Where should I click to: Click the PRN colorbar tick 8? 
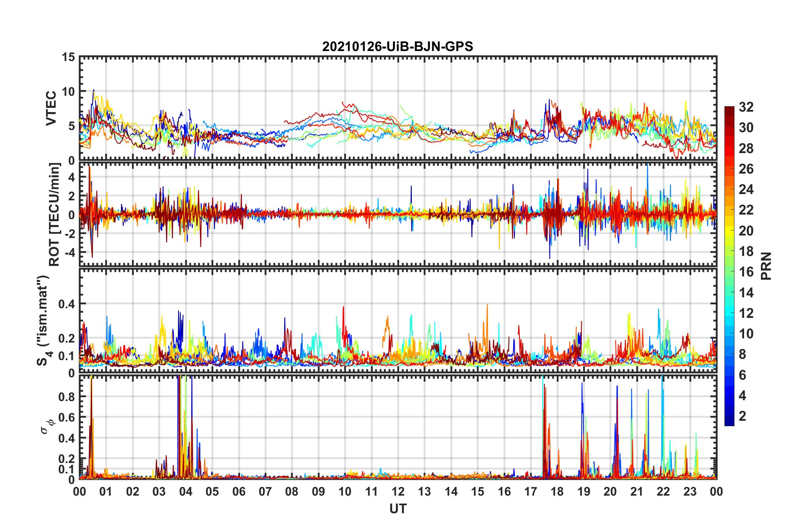pyautogui.click(x=742, y=354)
